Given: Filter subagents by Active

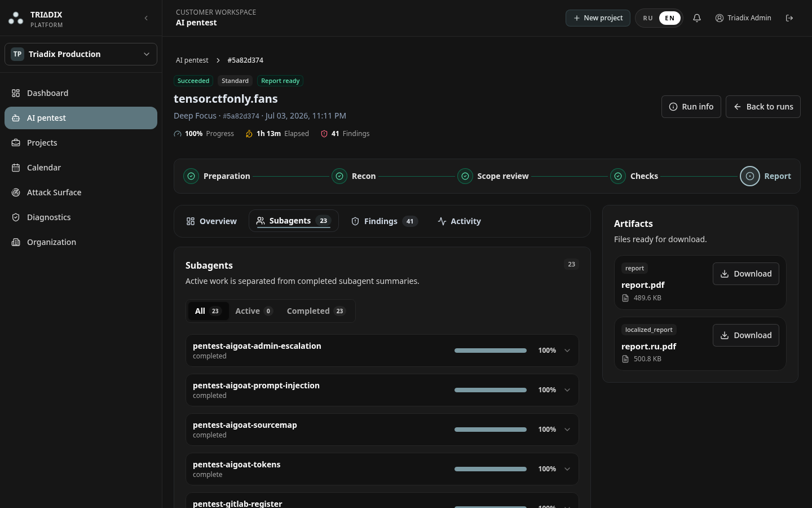Looking at the screenshot, I should click(x=254, y=311).
